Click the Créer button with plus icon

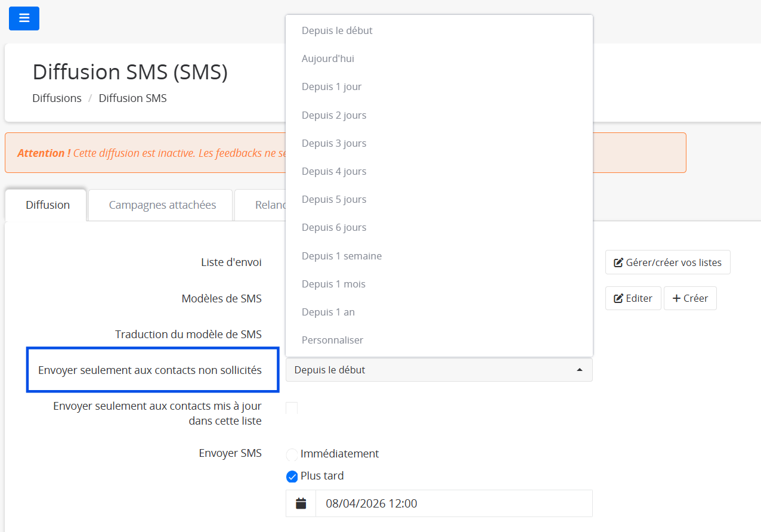[690, 298]
